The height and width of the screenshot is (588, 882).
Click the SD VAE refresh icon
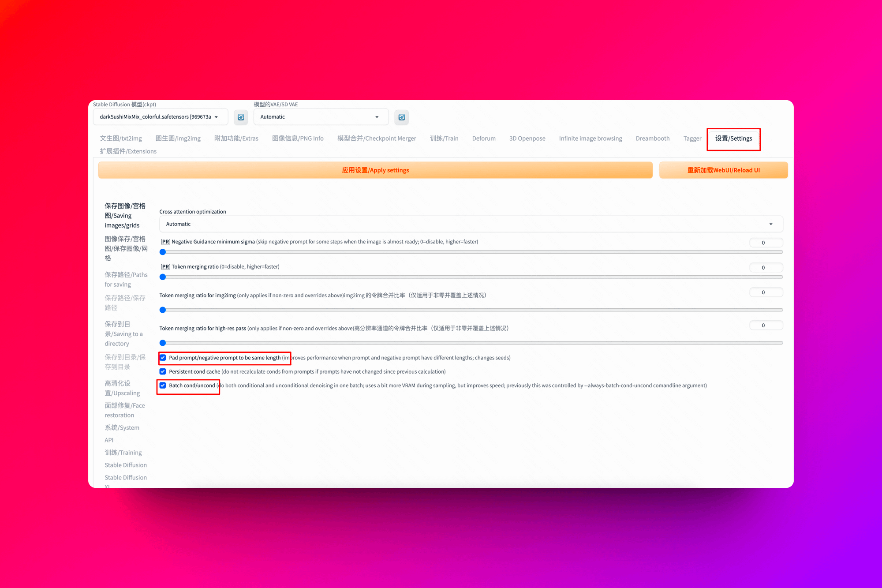[x=401, y=117]
